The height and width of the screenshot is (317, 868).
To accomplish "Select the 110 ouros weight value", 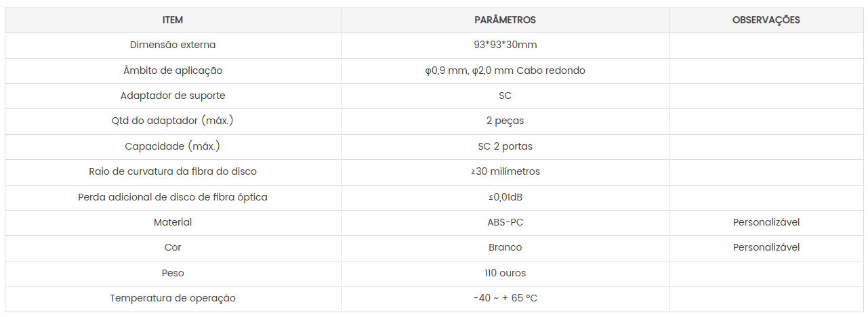I will click(505, 273).
